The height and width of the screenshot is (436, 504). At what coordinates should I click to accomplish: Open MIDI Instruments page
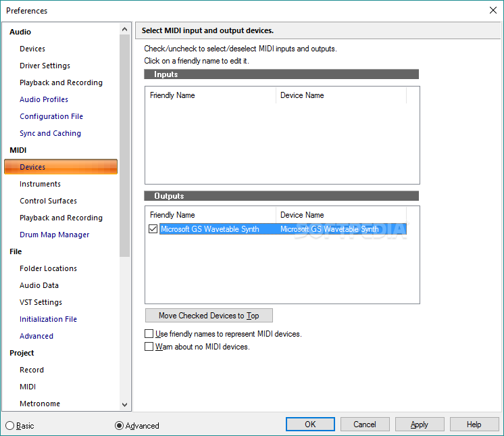click(x=40, y=184)
